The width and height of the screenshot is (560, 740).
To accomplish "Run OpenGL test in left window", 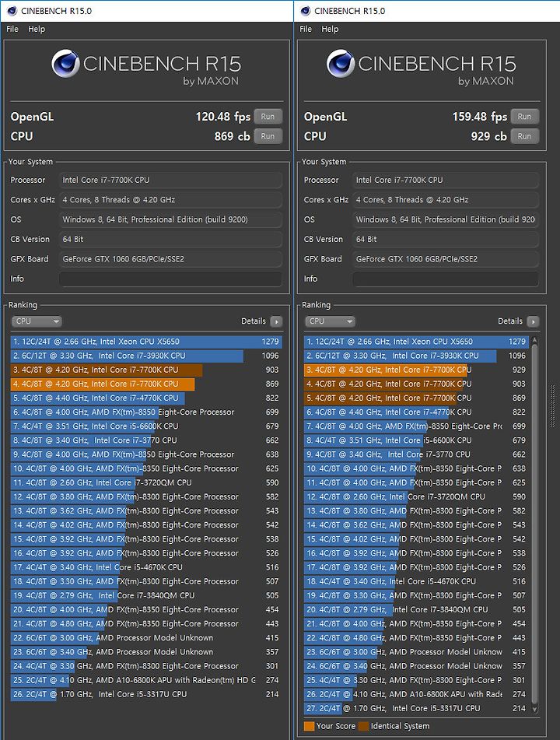I will point(268,117).
